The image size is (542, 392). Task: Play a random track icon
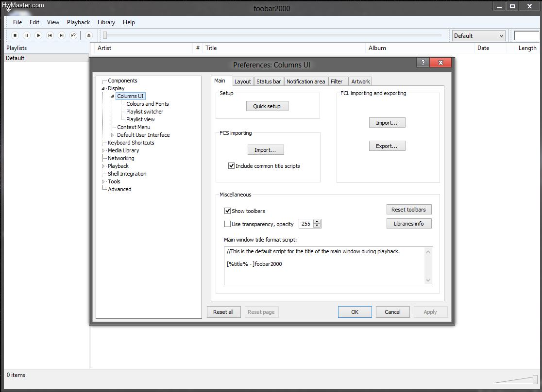coord(73,35)
